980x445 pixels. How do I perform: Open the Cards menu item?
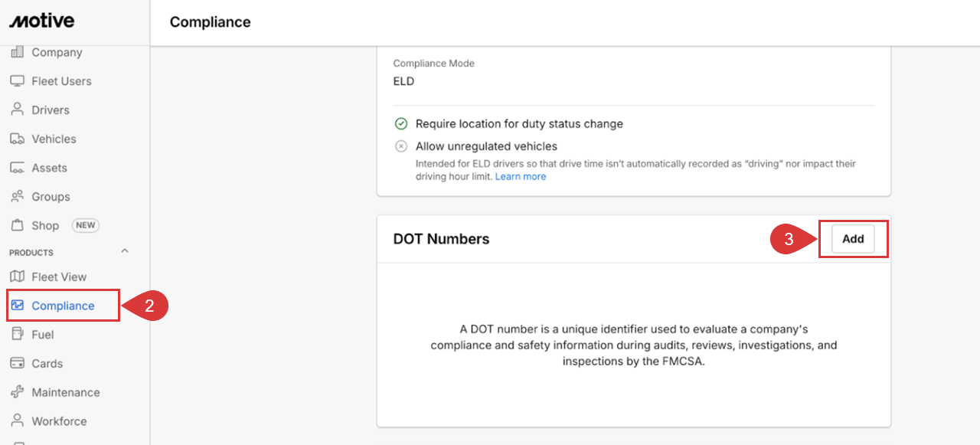(47, 363)
